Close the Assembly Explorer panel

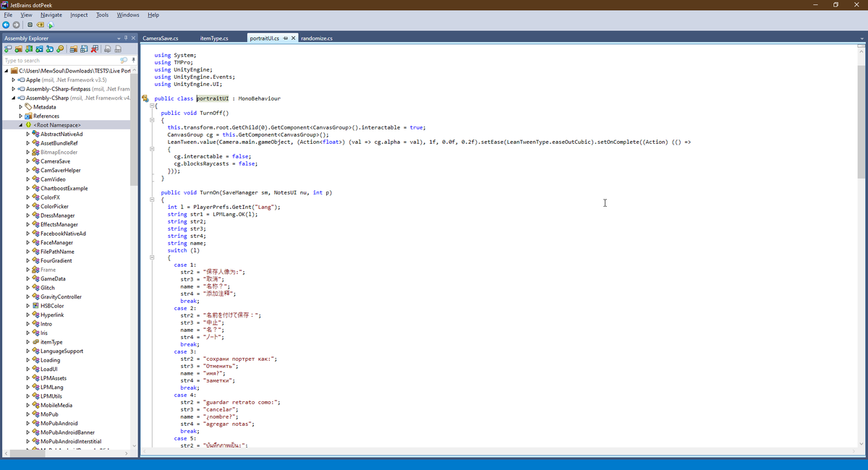[133, 38]
